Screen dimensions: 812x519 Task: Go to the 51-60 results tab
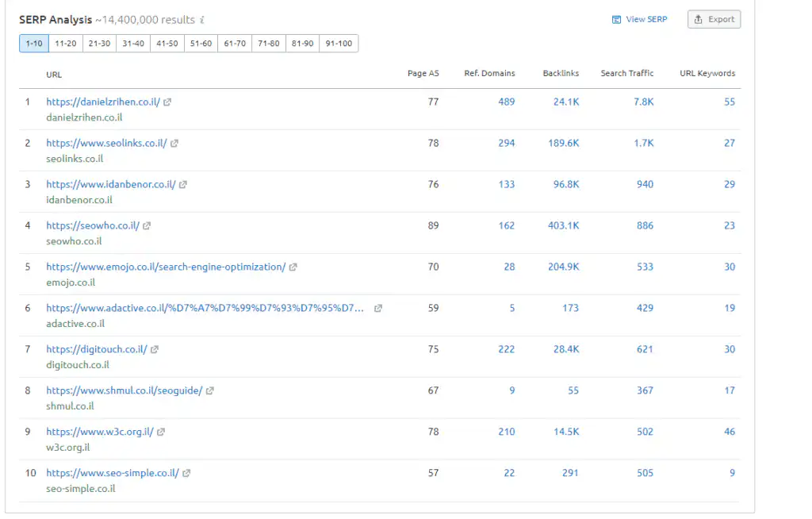[x=201, y=44]
